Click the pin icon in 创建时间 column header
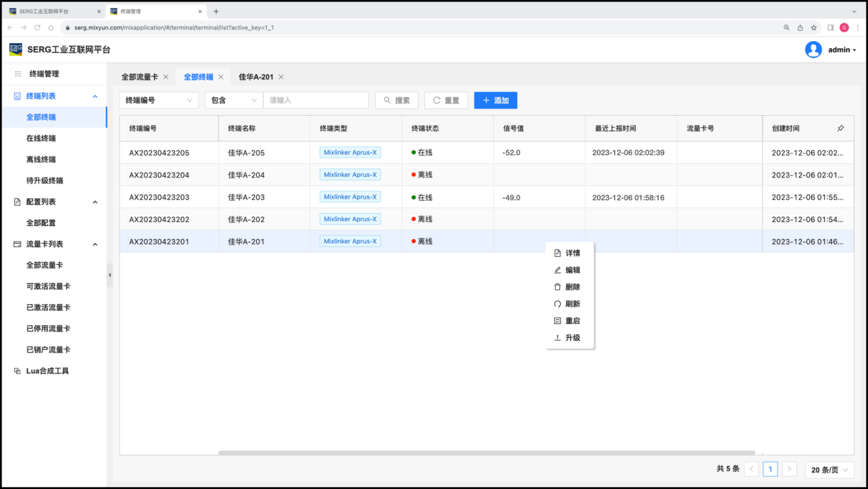The width and height of the screenshot is (868, 489). [x=841, y=128]
